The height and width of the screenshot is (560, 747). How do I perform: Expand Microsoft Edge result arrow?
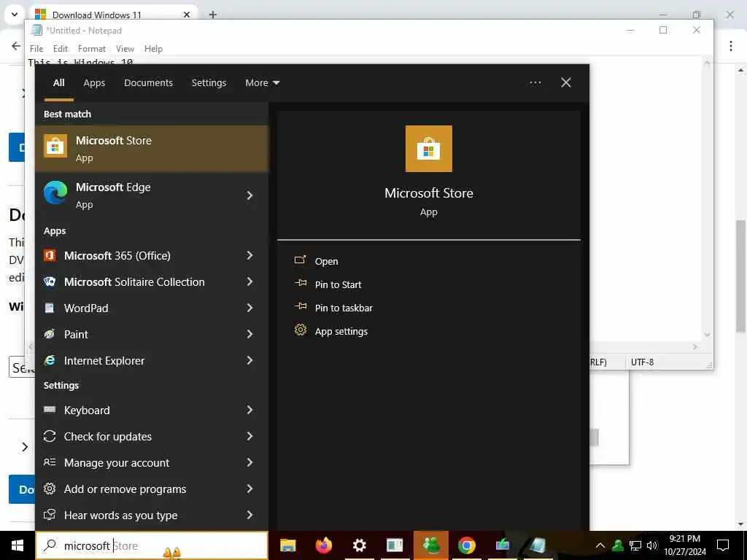pyautogui.click(x=249, y=195)
